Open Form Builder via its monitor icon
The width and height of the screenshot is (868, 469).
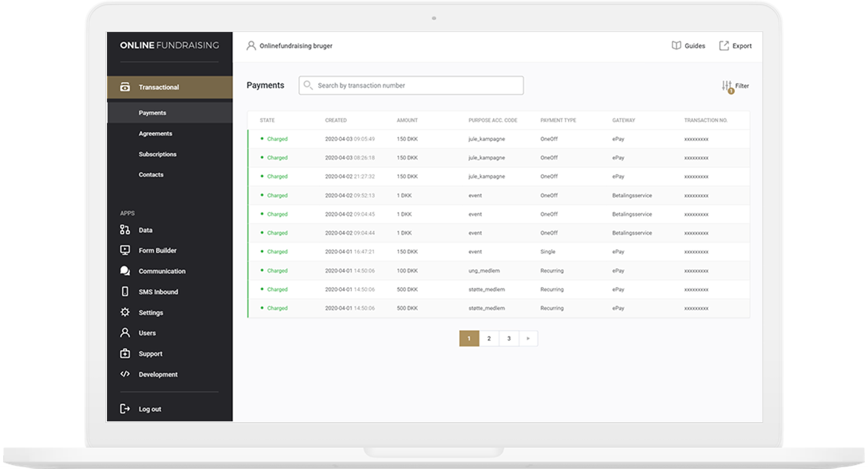click(x=125, y=250)
